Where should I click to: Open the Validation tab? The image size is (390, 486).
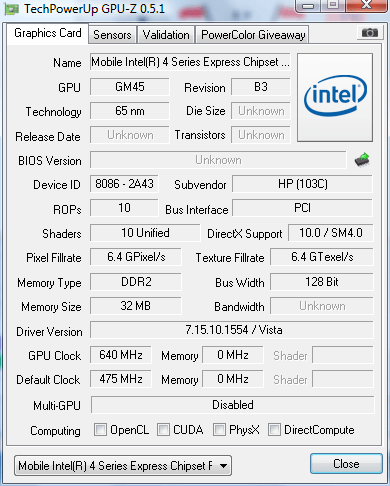[166, 35]
